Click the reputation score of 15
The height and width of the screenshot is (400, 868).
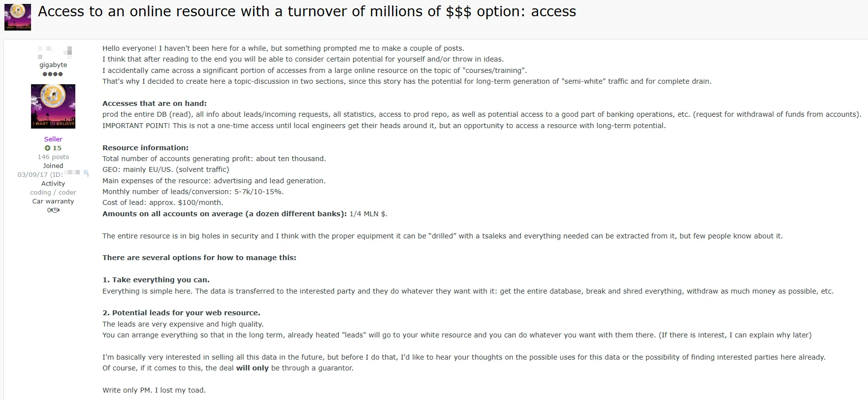tap(57, 148)
